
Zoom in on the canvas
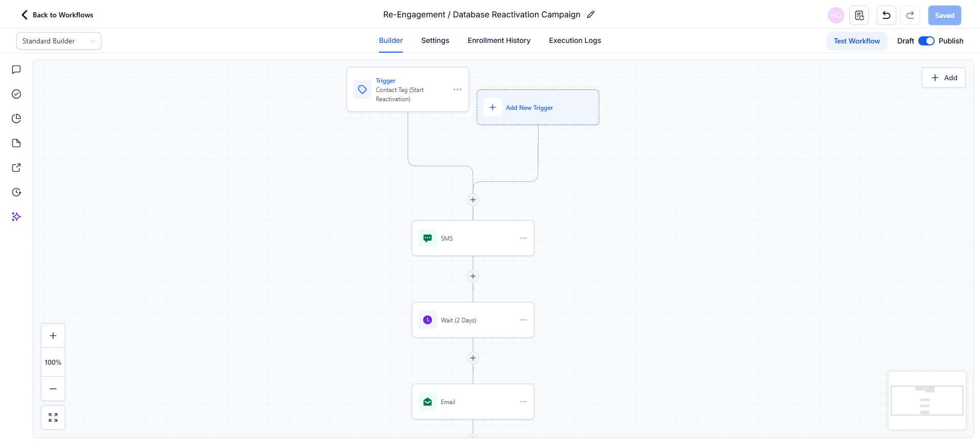pos(53,336)
